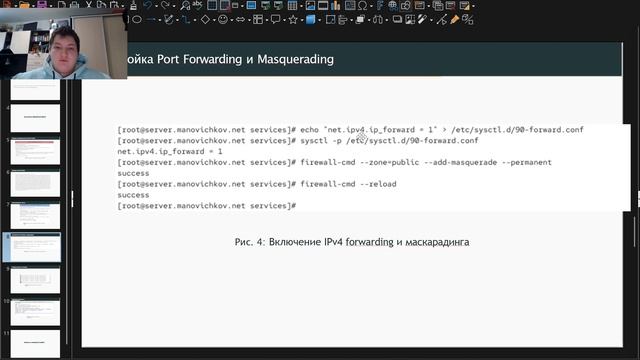This screenshot has width=640, height=360.
Task: Open the Special Character dropdown arrow
Action: (371, 6)
